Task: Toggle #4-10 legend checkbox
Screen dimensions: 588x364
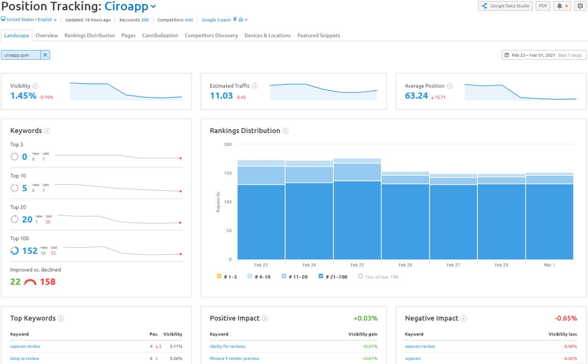Action: pos(250,276)
